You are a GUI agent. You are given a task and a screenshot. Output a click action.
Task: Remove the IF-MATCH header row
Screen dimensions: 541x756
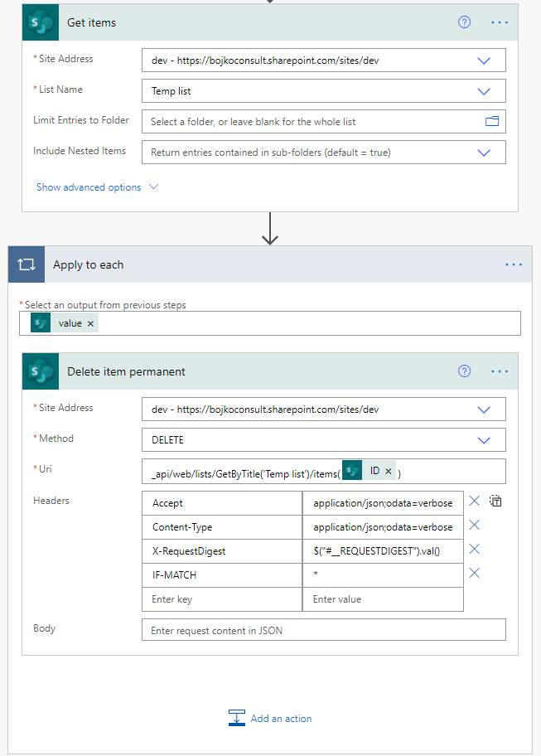click(x=474, y=574)
